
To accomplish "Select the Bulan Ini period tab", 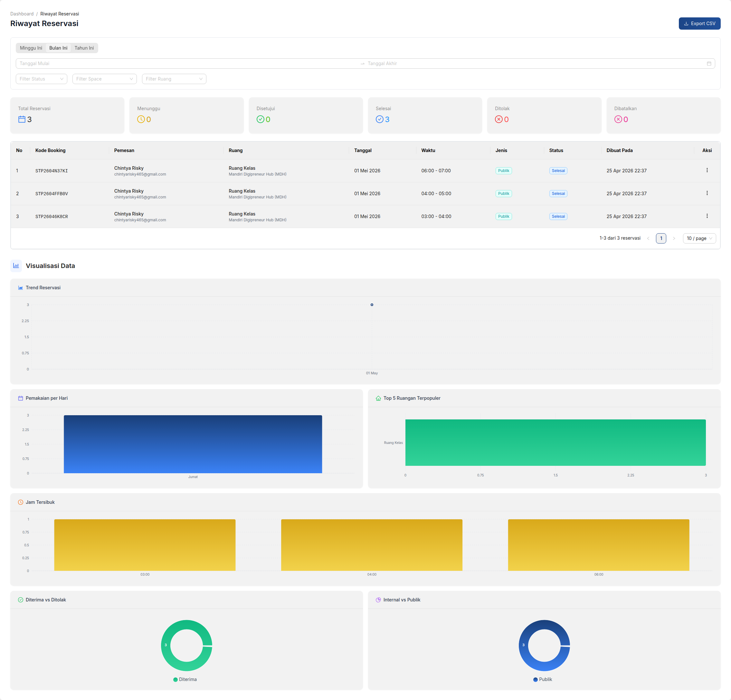I will (58, 48).
